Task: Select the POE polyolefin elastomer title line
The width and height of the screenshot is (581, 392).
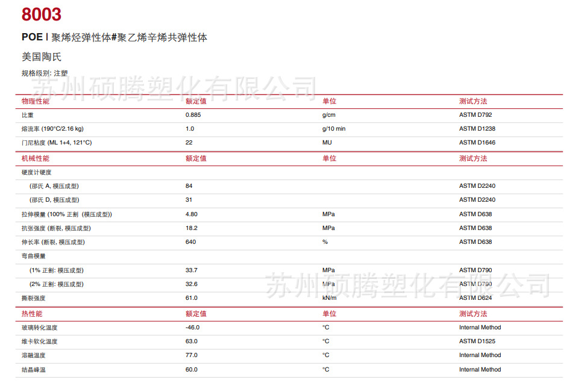Action: (114, 37)
